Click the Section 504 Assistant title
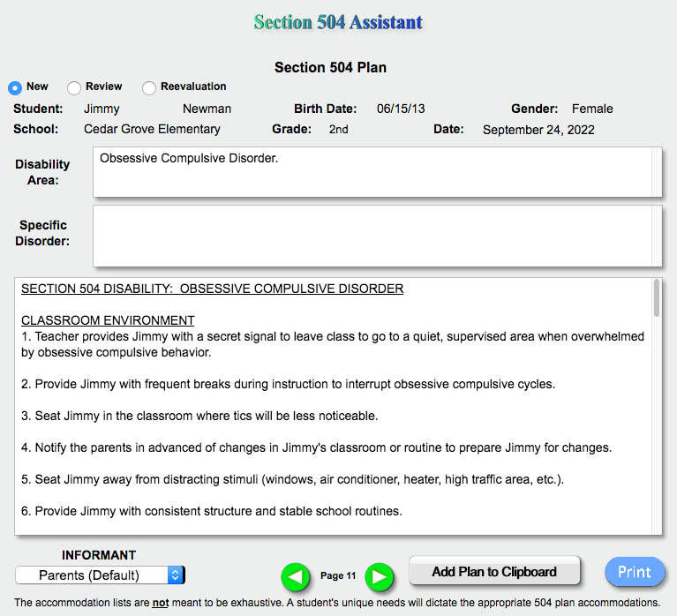 pyautogui.click(x=338, y=22)
